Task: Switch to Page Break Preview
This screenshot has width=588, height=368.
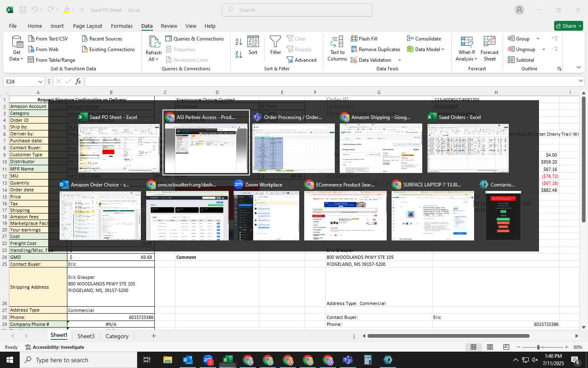Action: tap(506, 347)
